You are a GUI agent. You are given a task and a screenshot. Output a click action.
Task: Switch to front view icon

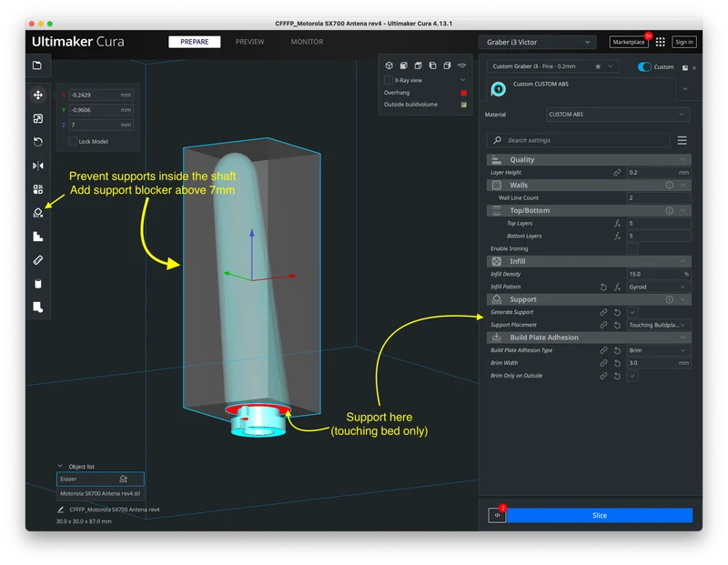403,66
